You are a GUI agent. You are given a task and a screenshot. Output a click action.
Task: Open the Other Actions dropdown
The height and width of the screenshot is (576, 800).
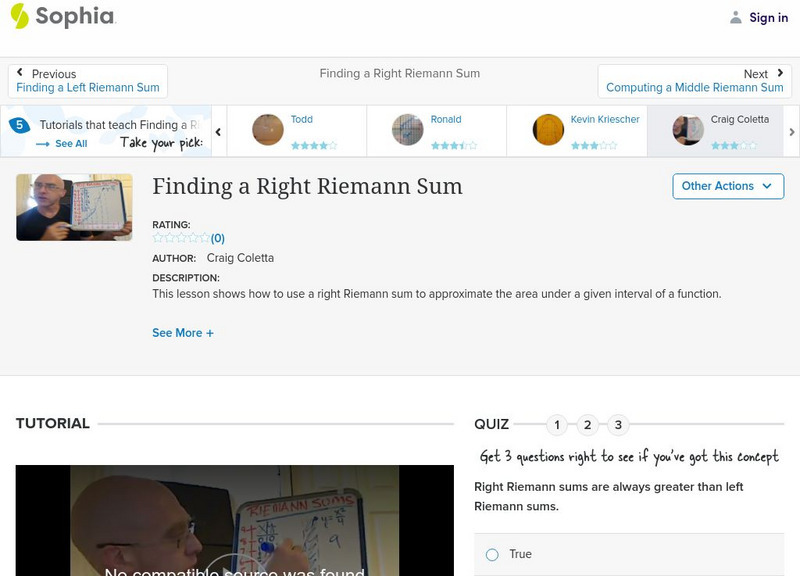(727, 186)
